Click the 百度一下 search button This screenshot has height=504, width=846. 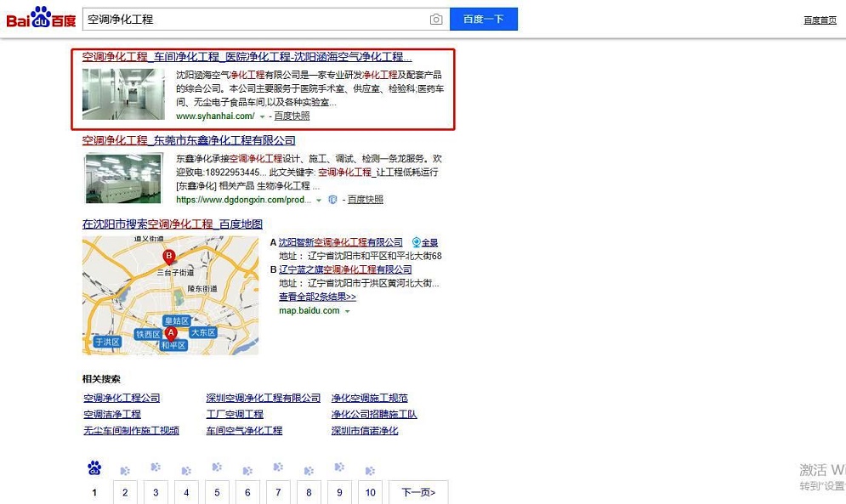(x=484, y=19)
